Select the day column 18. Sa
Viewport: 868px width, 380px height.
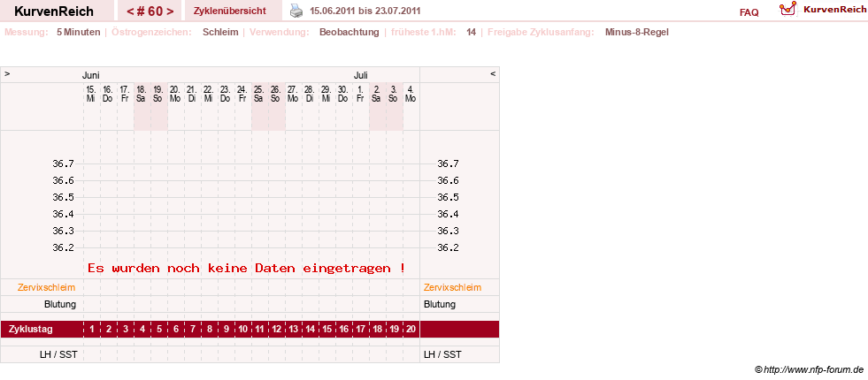[142, 94]
